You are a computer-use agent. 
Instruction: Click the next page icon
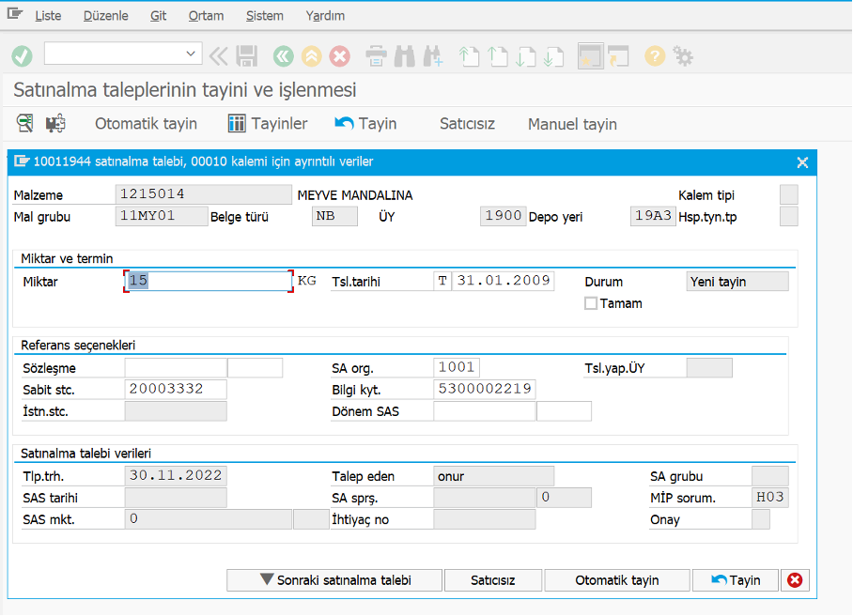pyautogui.click(x=525, y=56)
